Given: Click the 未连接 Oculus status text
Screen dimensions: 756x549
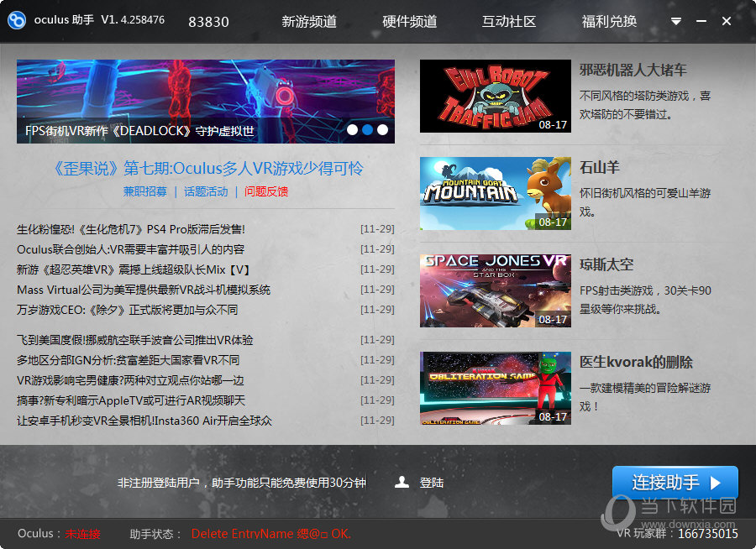Looking at the screenshot, I should [82, 534].
